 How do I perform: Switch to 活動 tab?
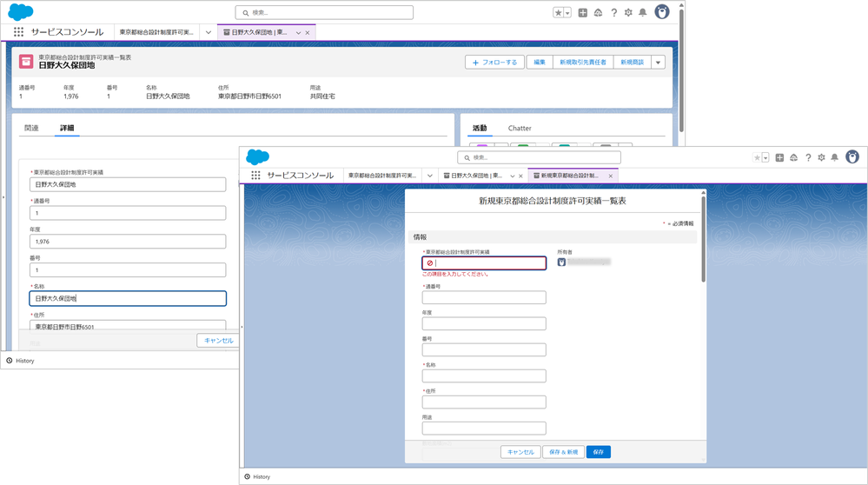coord(480,128)
